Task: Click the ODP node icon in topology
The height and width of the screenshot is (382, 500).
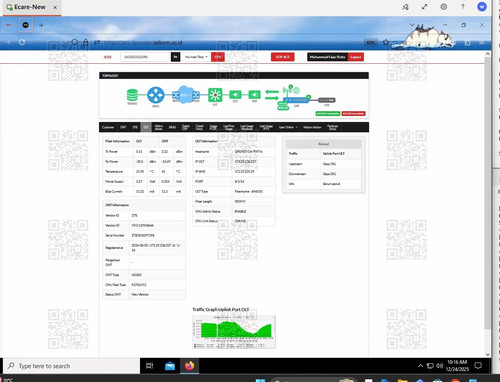Action: (255, 95)
